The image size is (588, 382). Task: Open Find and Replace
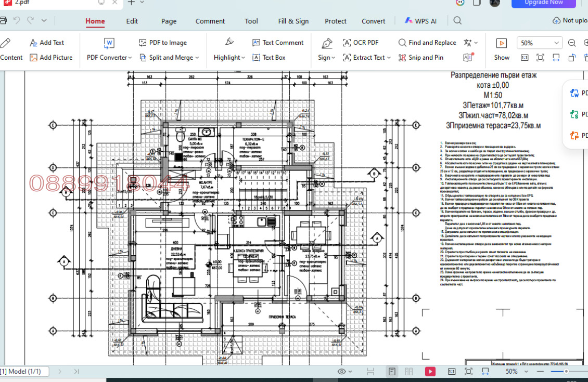coord(427,43)
